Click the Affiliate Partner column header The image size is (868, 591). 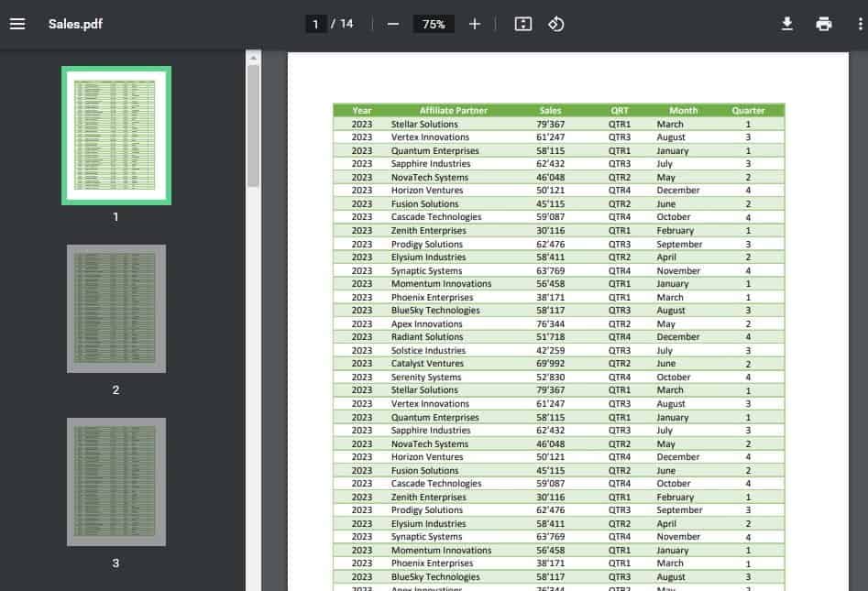pyautogui.click(x=454, y=110)
